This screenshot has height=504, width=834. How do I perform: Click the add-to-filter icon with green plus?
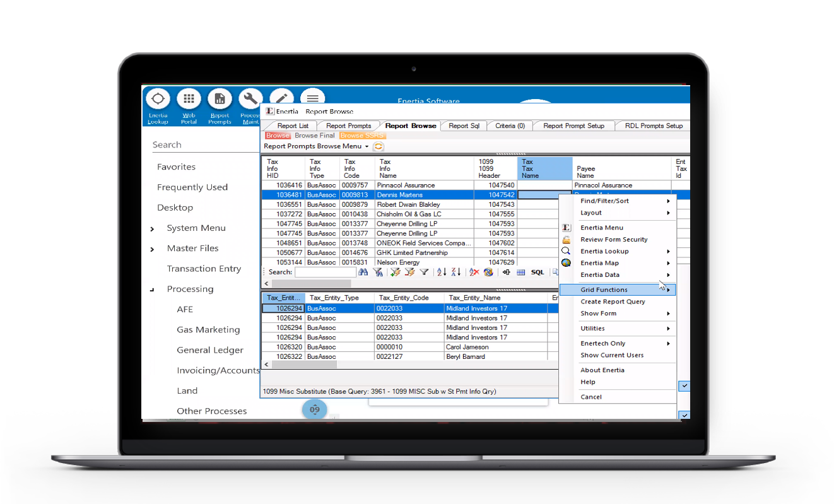(396, 272)
